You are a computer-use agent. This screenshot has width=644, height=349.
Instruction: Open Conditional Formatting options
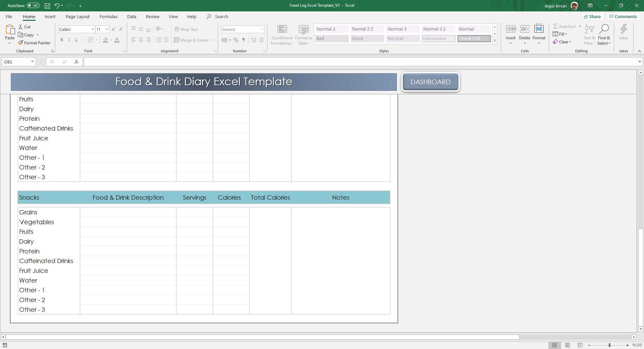point(282,34)
